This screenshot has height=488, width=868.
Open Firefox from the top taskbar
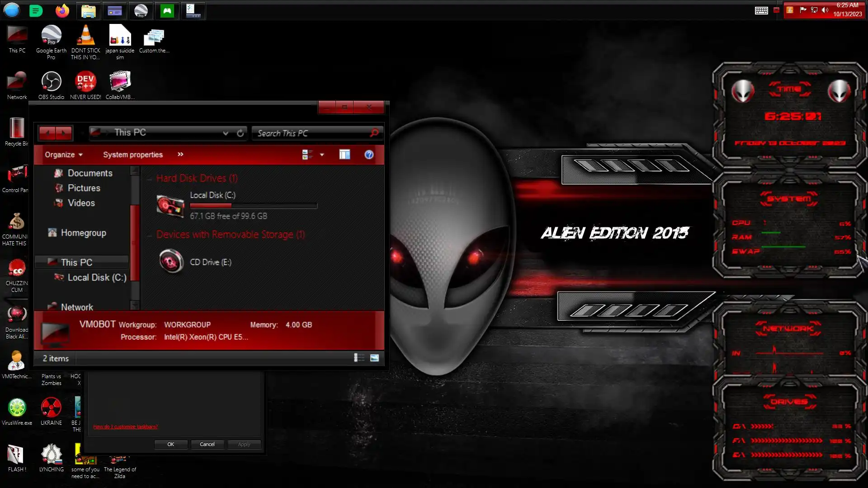62,11
